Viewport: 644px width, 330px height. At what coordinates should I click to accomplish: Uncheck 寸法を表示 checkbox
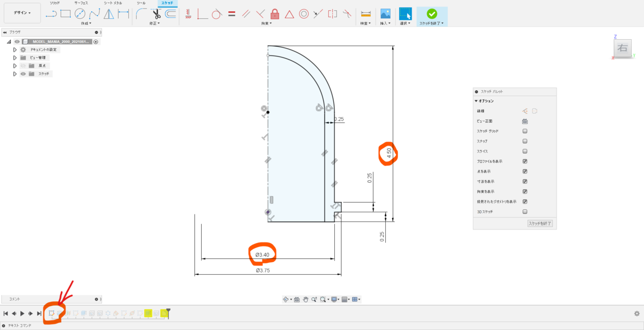pos(525,181)
